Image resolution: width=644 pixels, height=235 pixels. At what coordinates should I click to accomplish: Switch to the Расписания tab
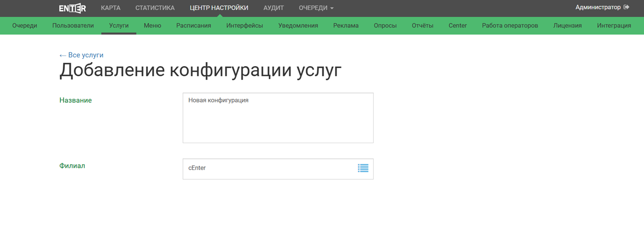coord(193,26)
